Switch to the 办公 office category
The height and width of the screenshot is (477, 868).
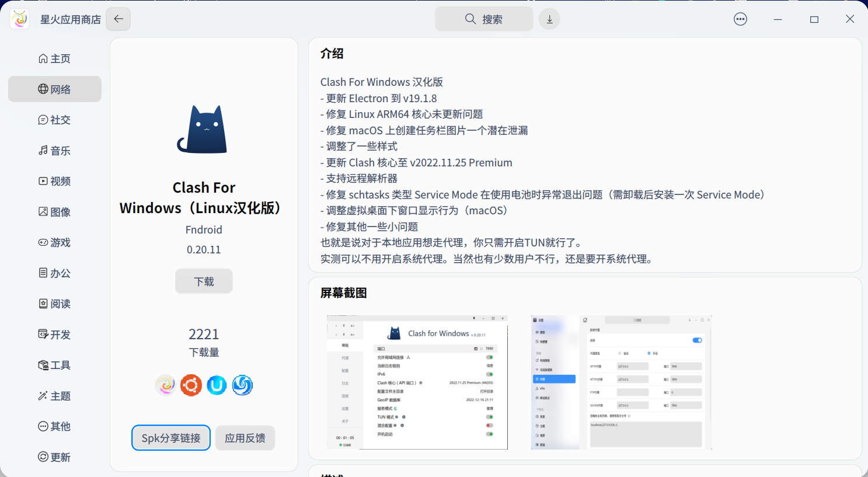54,273
